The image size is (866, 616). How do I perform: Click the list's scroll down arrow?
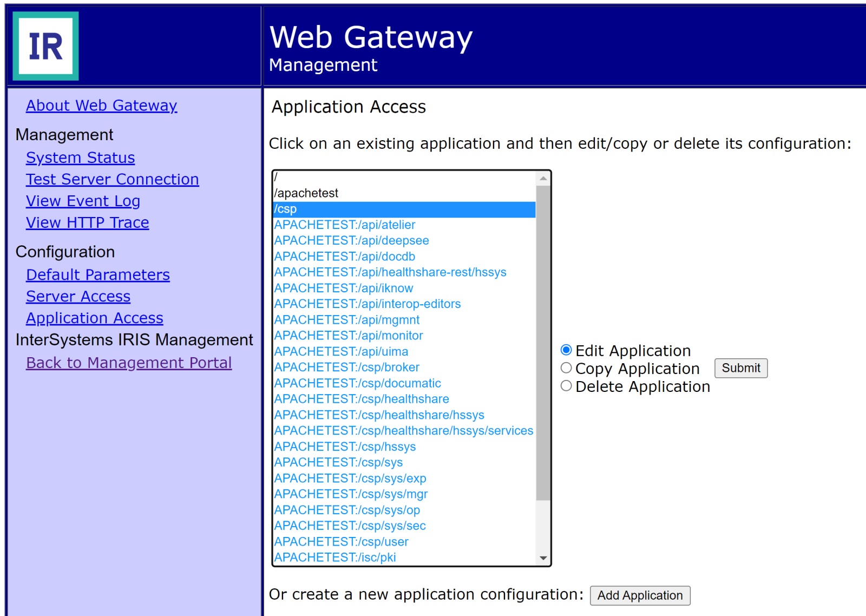point(543,558)
